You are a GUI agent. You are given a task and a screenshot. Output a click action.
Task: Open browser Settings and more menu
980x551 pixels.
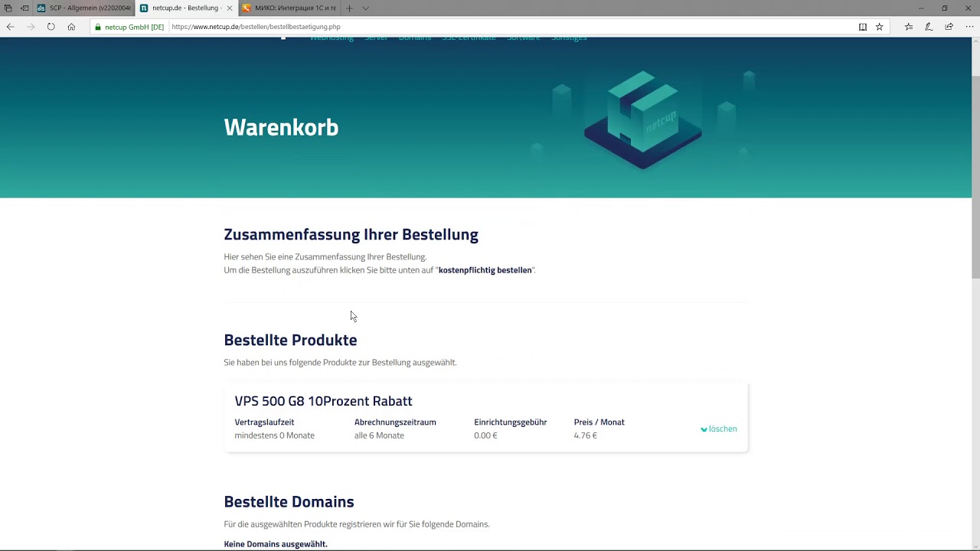click(x=969, y=27)
